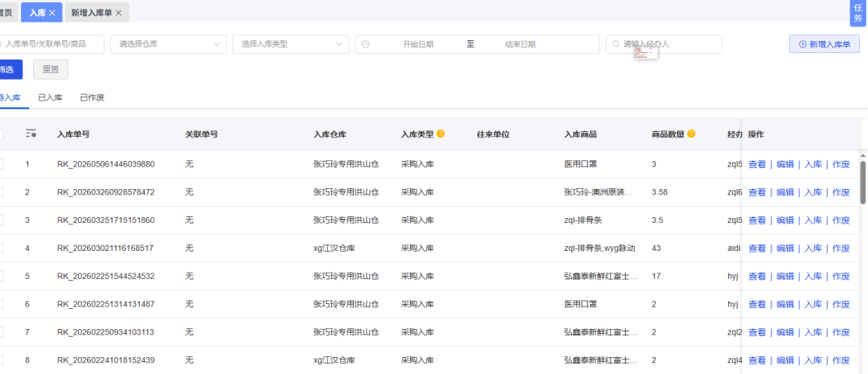Click the column settings icon in table header
The height and width of the screenshot is (374, 868).
(31, 134)
